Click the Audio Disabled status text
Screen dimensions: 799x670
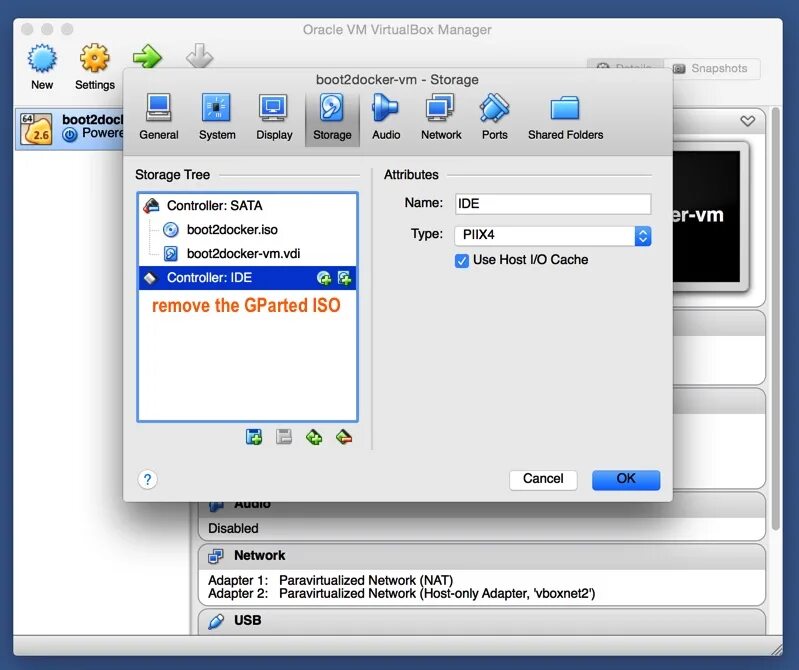pyautogui.click(x=233, y=528)
